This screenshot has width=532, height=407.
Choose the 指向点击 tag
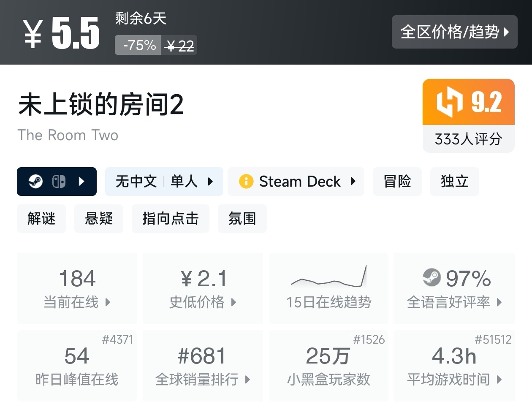[170, 219]
